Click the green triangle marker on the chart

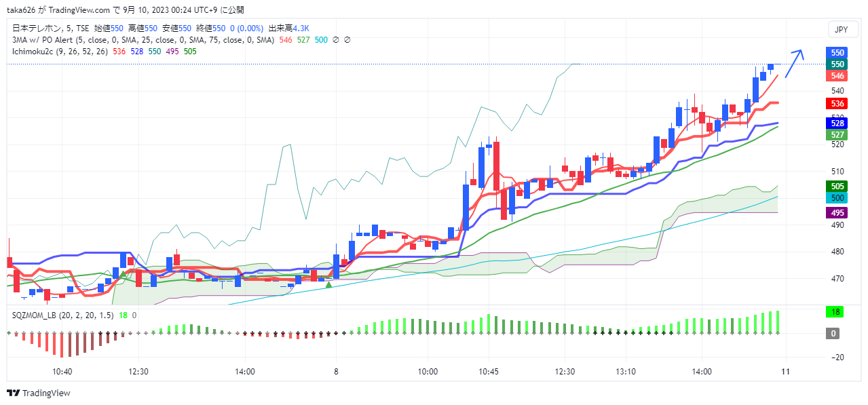tap(328, 285)
